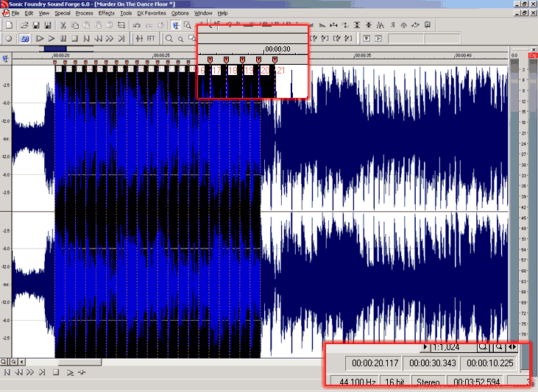Create a new file with the New icon
Viewport: 538px width, 392px height.
point(10,25)
